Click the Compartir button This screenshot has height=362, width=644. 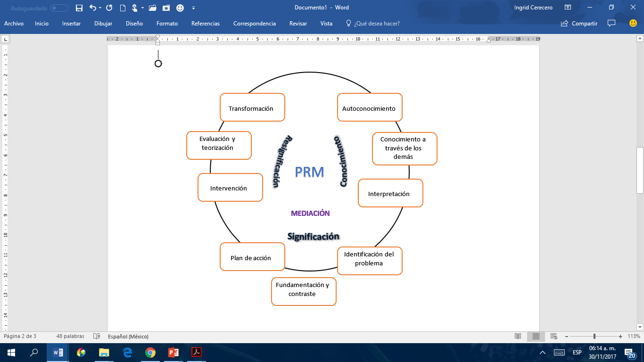click(x=579, y=24)
